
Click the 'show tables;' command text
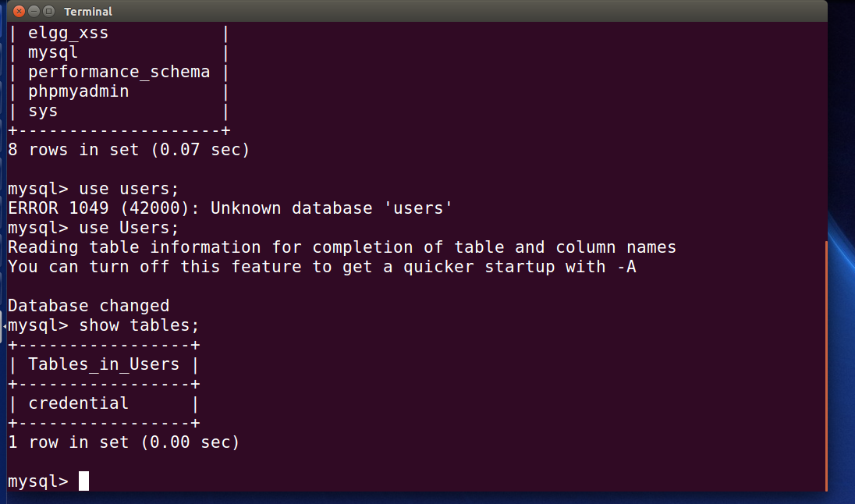(x=139, y=325)
